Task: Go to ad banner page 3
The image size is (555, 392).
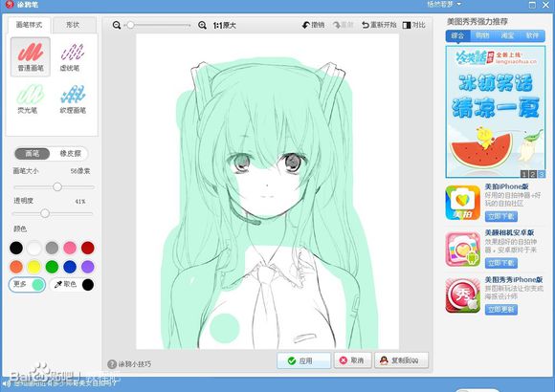Action: 542,174
